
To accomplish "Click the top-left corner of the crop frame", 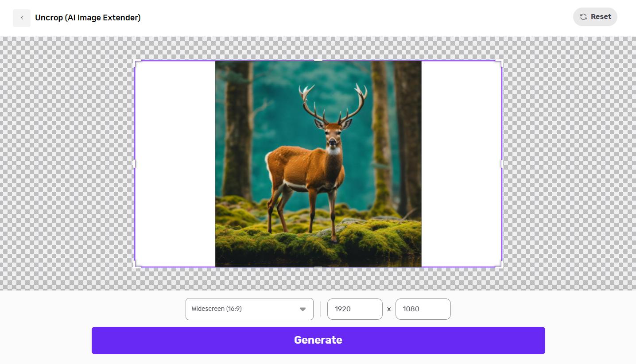I will pos(136,61).
